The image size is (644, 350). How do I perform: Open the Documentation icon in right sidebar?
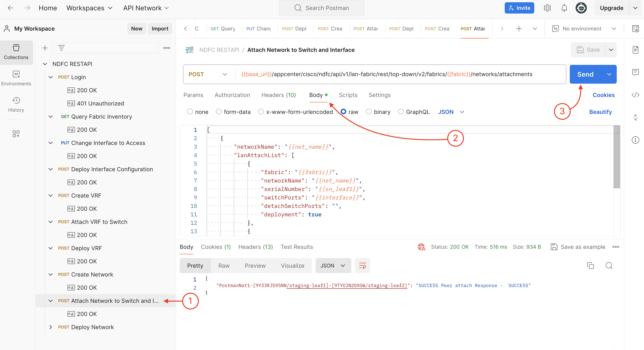[635, 50]
